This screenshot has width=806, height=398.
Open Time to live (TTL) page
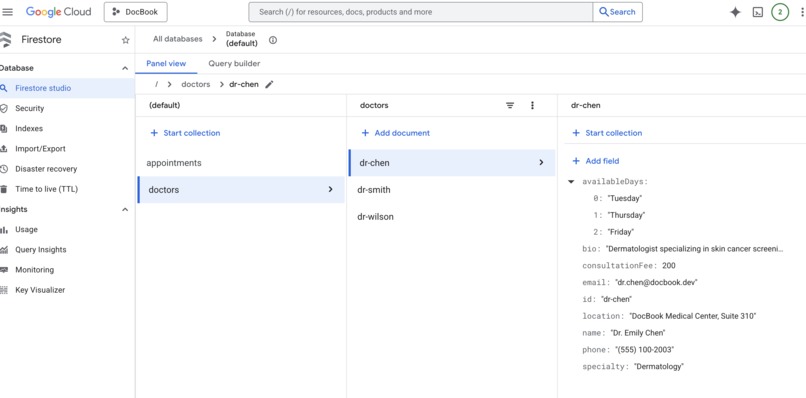(46, 189)
